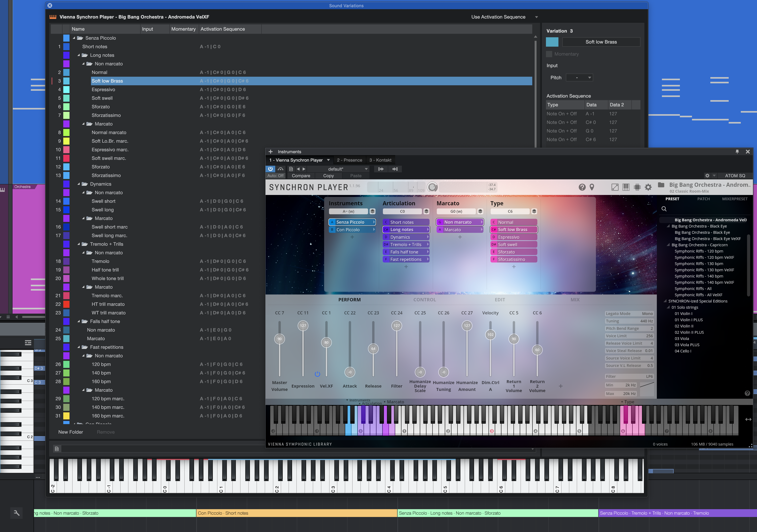Screen dimensions: 757x532
Task: Open Synchron Player settings gear
Action: click(x=648, y=187)
